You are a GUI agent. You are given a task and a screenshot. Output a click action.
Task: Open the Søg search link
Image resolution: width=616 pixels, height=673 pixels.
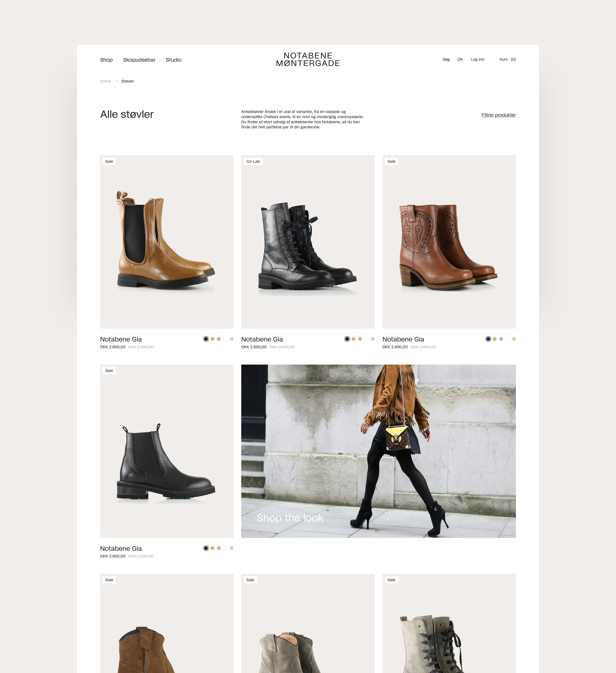pos(446,59)
